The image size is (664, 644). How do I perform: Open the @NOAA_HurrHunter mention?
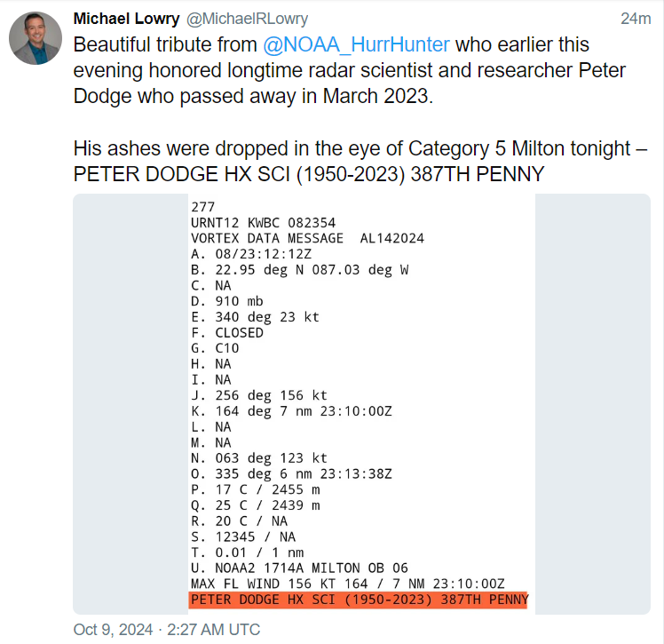pyautogui.click(x=356, y=45)
